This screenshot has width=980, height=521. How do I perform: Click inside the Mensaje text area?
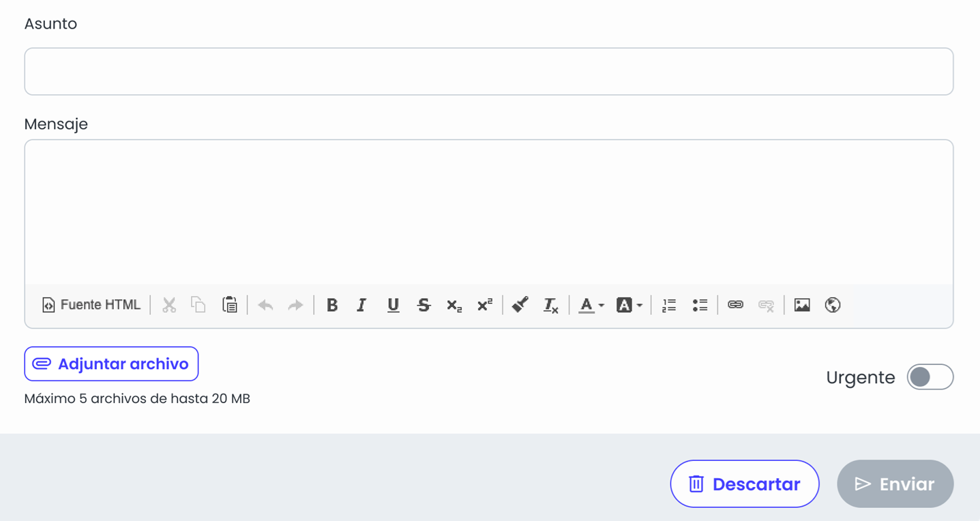pos(489,212)
